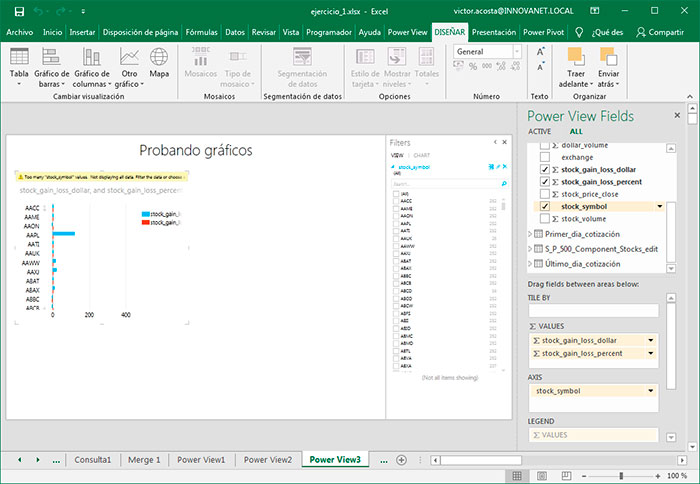This screenshot has height=484, width=700.
Task: Expand the Último_dia_cotización table
Action: (531, 262)
